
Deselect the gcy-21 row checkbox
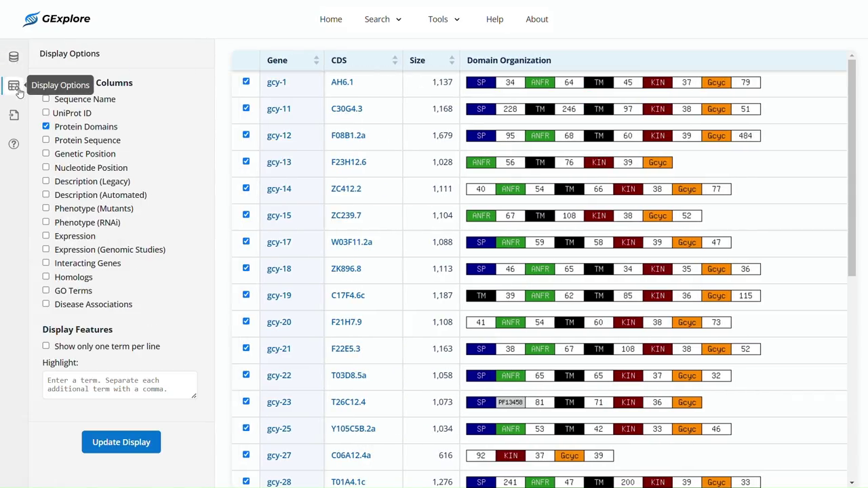[x=246, y=348]
